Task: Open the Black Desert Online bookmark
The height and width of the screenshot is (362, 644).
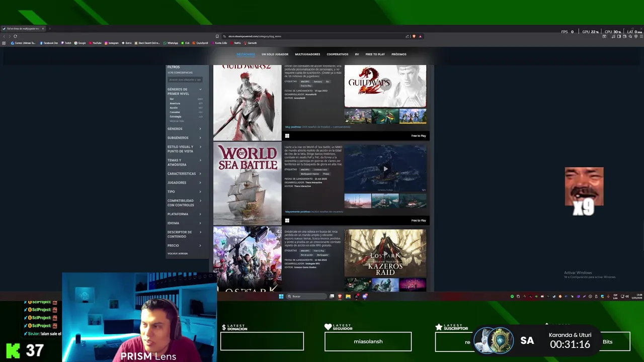Action: [147, 43]
